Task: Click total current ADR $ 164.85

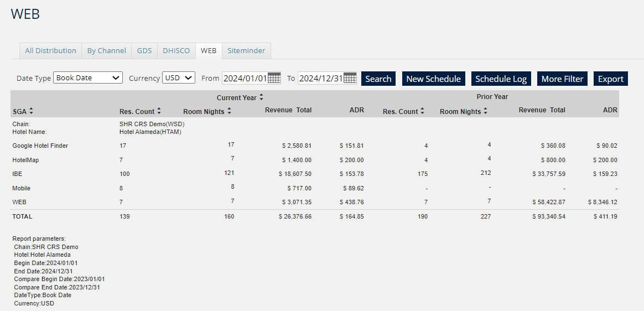Action: click(x=351, y=216)
